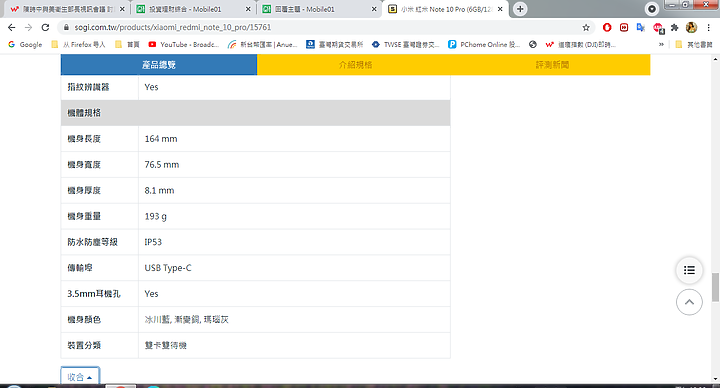Select the 76.5 mm width value
The image size is (720, 388).
tap(162, 164)
